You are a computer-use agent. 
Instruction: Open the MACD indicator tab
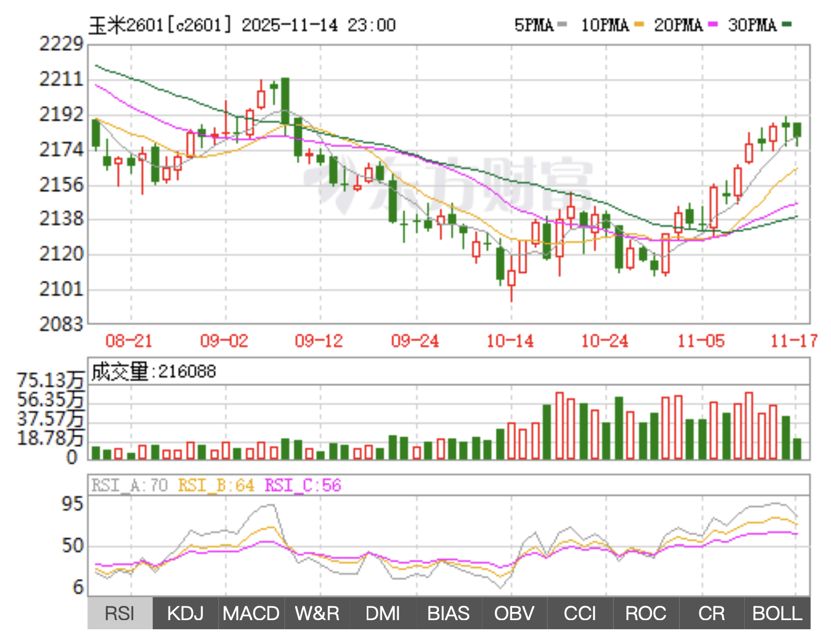251,613
